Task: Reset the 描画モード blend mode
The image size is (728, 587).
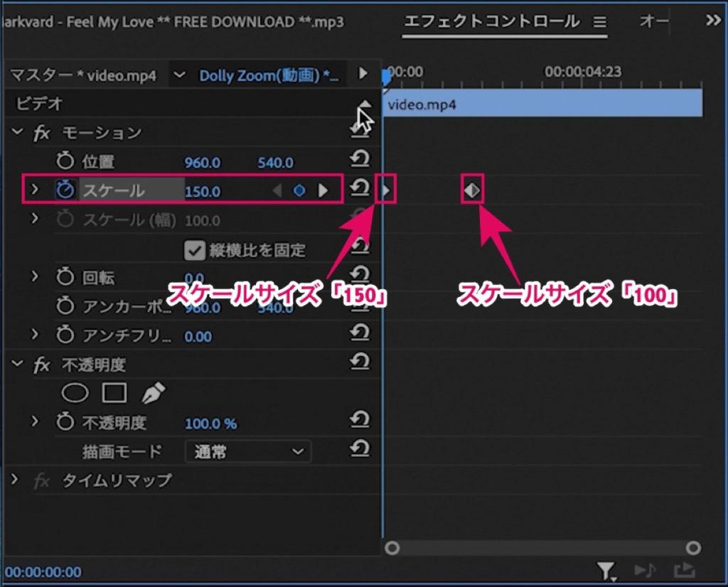Action: (x=360, y=448)
